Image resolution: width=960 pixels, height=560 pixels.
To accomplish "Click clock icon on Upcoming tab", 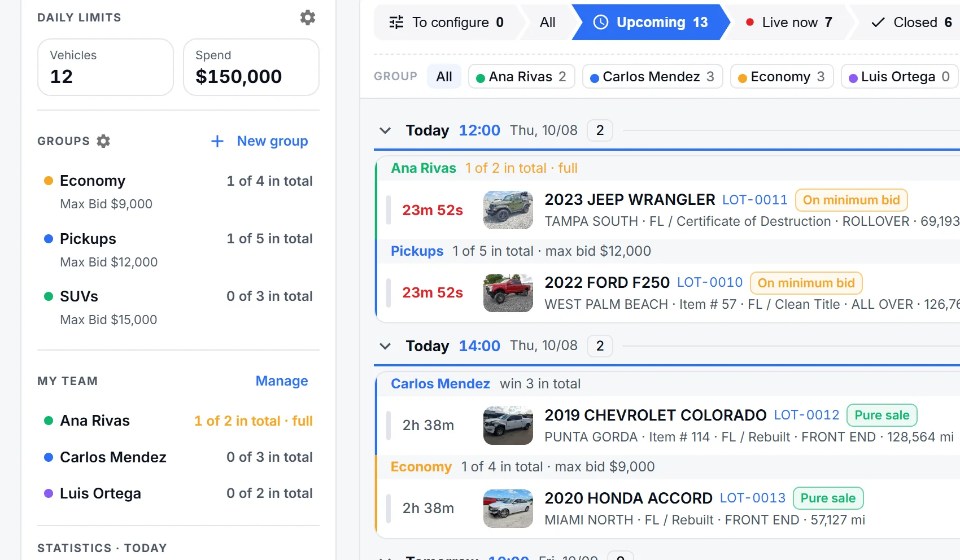I will pos(601,22).
